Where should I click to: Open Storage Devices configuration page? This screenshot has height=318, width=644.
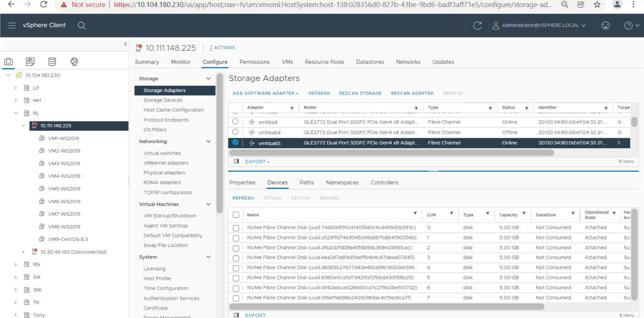point(163,100)
